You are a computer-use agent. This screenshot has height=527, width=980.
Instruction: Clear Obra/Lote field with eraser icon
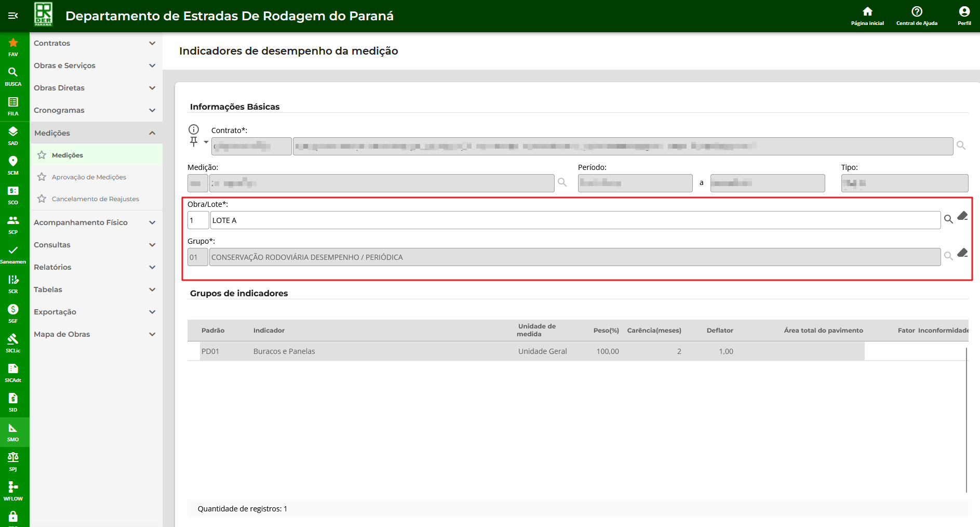pyautogui.click(x=962, y=216)
